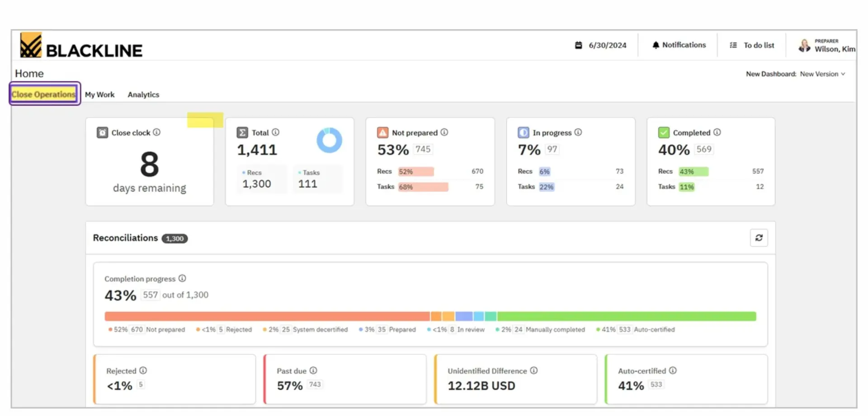Click the Total donut chart
Screen dimensions: 868x416
pos(329,140)
